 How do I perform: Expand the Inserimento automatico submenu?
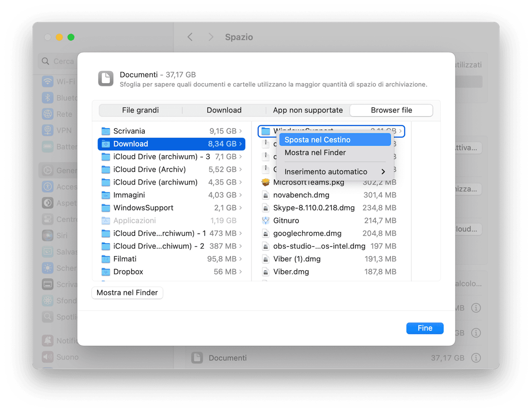point(383,172)
